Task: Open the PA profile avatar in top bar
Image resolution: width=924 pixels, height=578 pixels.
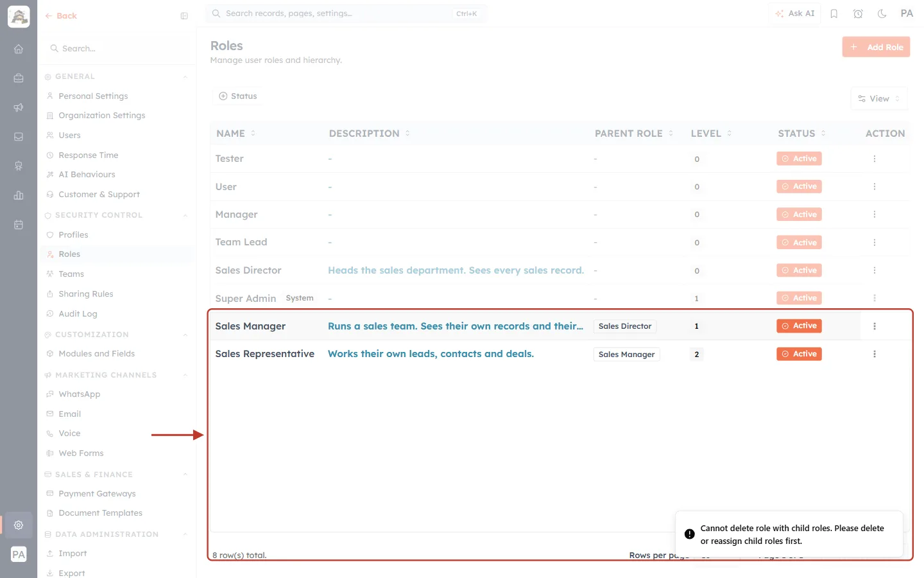Action: pyautogui.click(x=907, y=13)
